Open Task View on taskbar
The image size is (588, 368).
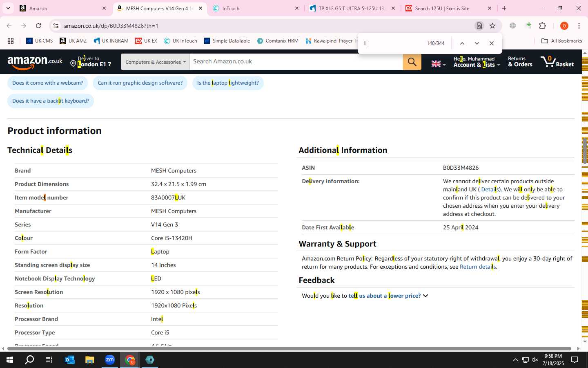49,360
